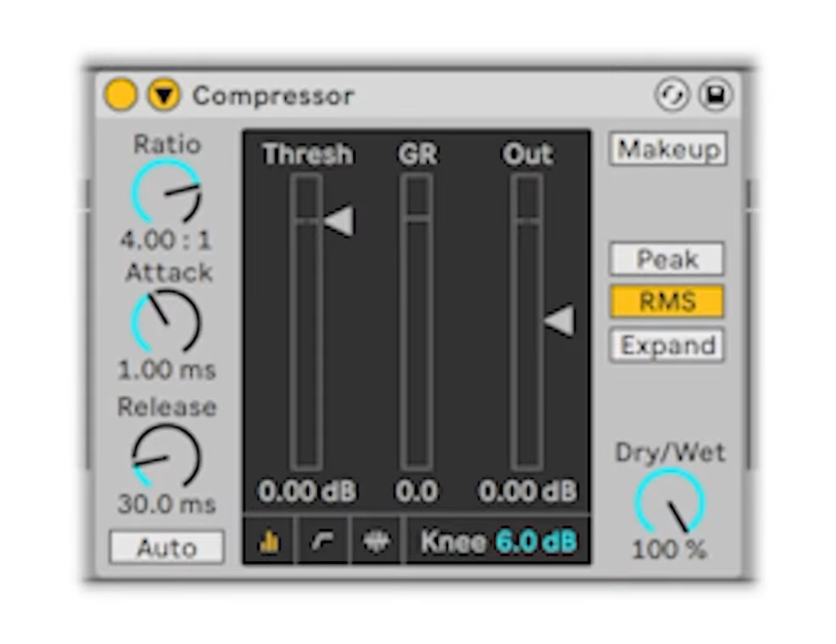Expand the sidechain triangle toggle
836x644 pixels.
coord(163,95)
